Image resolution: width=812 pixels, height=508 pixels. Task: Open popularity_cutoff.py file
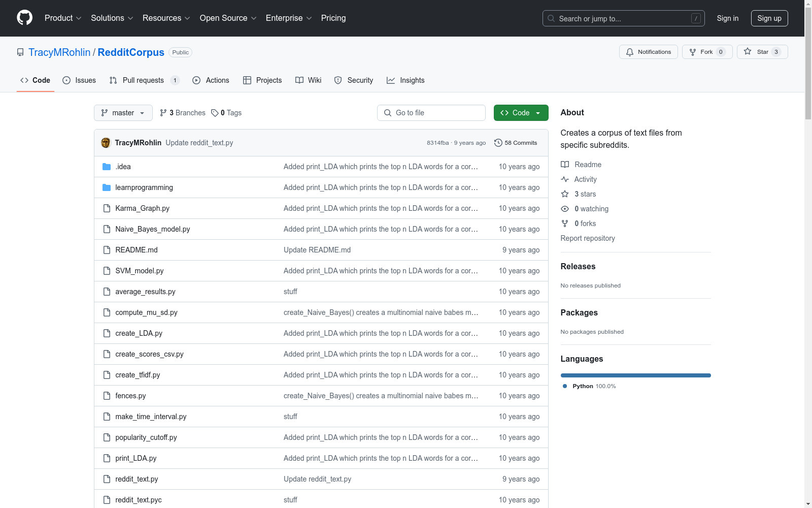[x=146, y=437]
